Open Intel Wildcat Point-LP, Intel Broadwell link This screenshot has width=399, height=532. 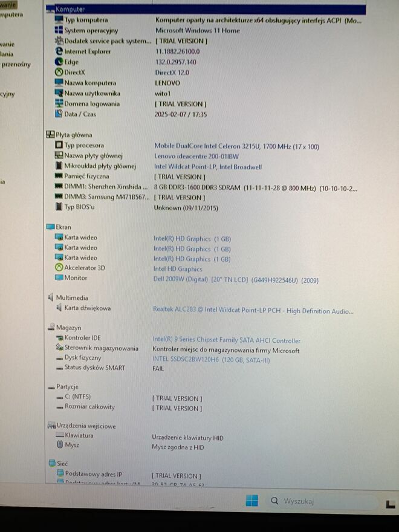point(208,167)
